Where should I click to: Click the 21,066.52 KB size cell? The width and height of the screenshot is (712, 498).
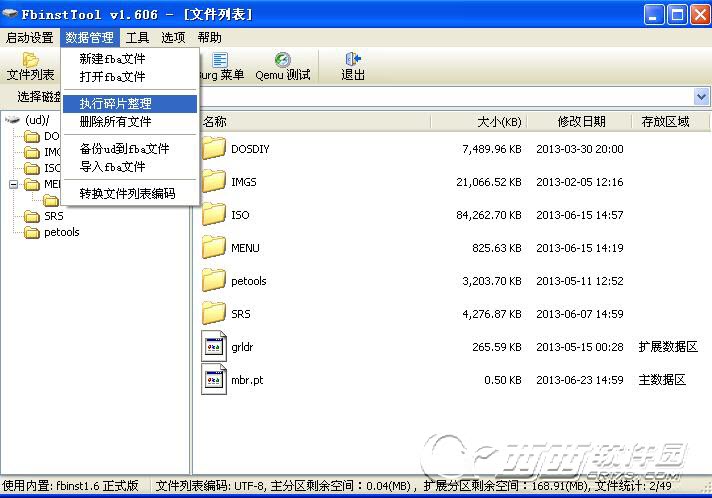point(489,182)
